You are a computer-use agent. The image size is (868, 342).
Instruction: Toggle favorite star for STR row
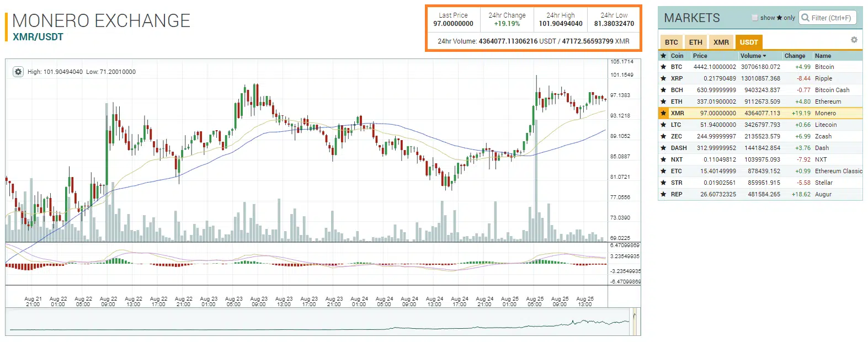pyautogui.click(x=663, y=183)
